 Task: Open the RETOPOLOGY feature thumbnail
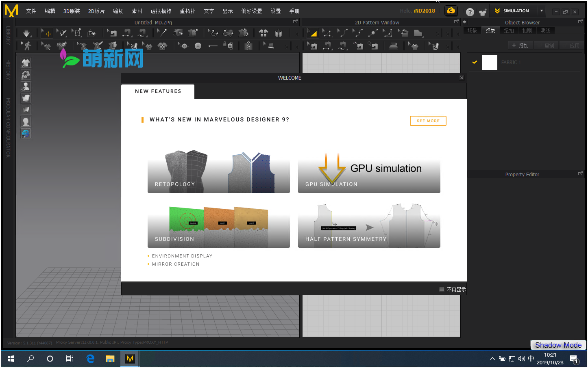tap(218, 172)
